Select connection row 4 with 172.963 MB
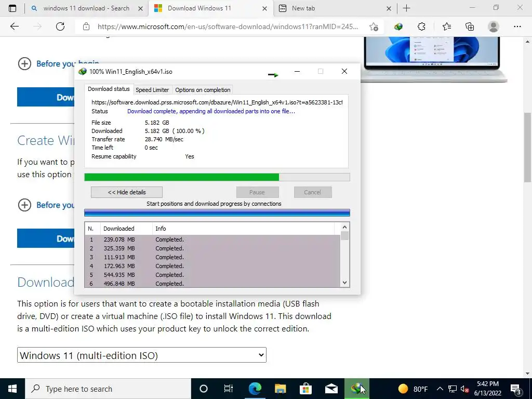 (x=212, y=266)
